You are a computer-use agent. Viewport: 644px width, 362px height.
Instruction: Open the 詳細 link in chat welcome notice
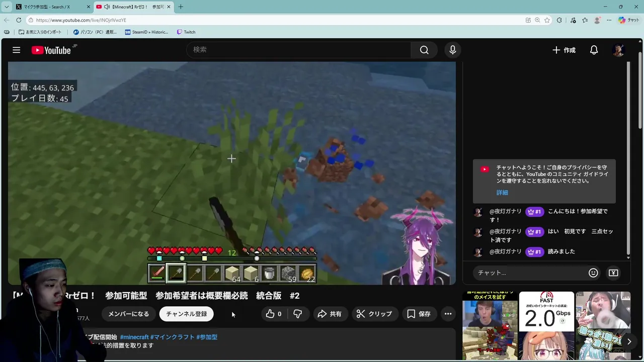[x=502, y=193]
